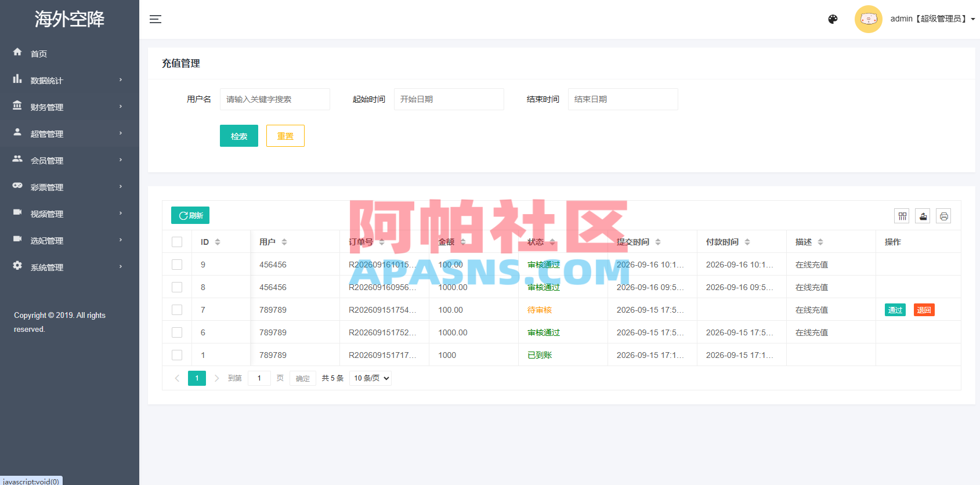Click the 选妃管理 camera icon
980x485 pixels.
(x=17, y=239)
